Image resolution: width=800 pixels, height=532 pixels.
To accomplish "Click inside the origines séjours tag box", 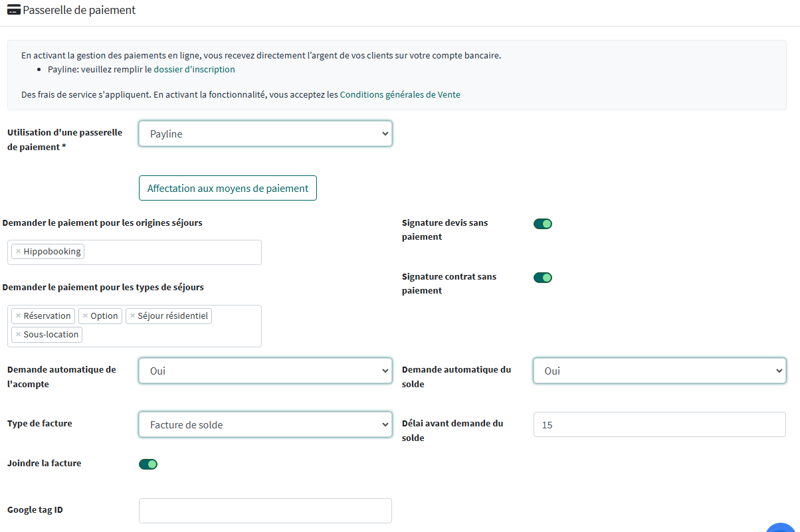I will coord(173,252).
